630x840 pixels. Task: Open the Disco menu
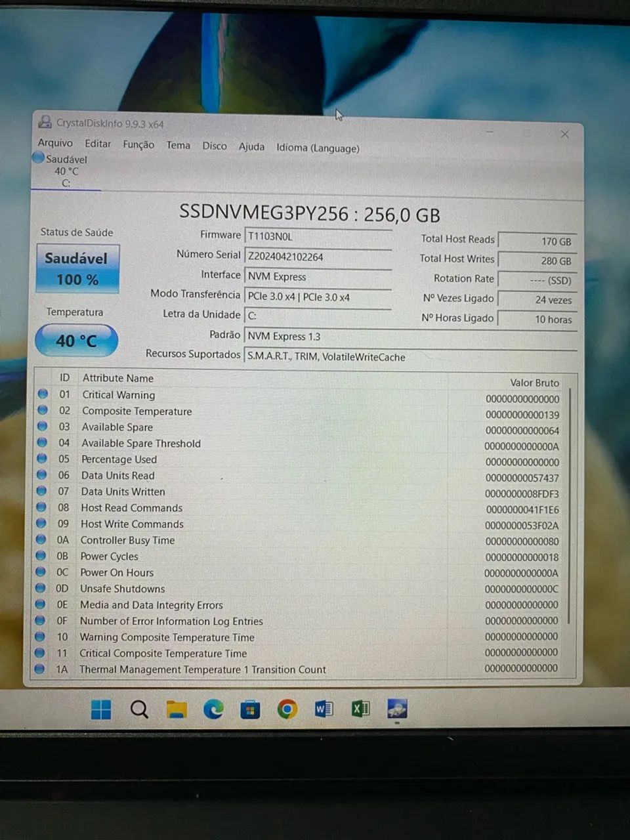point(214,146)
